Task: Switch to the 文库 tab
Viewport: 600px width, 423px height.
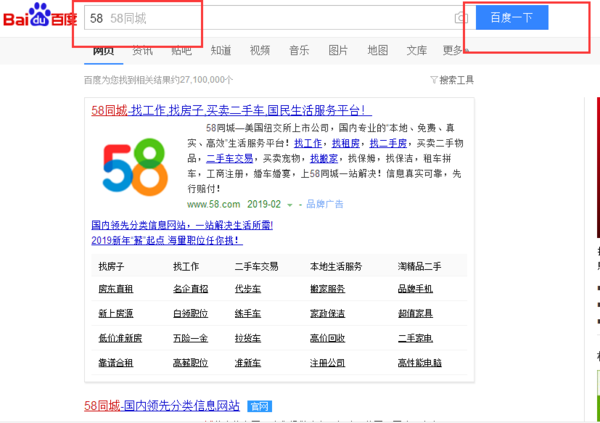Action: coord(417,50)
